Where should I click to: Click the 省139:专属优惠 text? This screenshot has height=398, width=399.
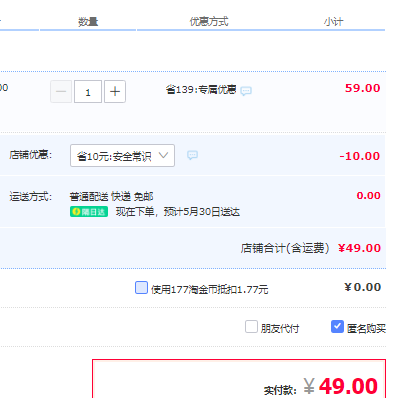tap(201, 90)
